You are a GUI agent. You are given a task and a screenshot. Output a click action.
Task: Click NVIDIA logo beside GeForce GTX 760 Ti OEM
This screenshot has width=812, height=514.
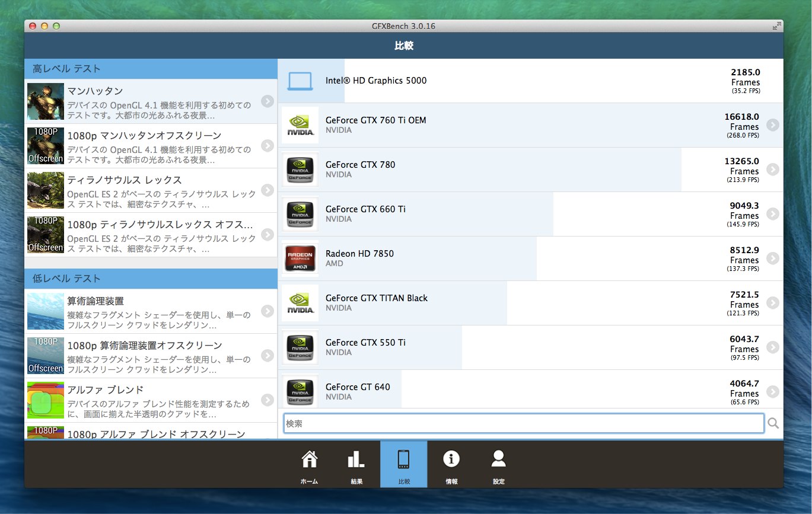coord(300,125)
